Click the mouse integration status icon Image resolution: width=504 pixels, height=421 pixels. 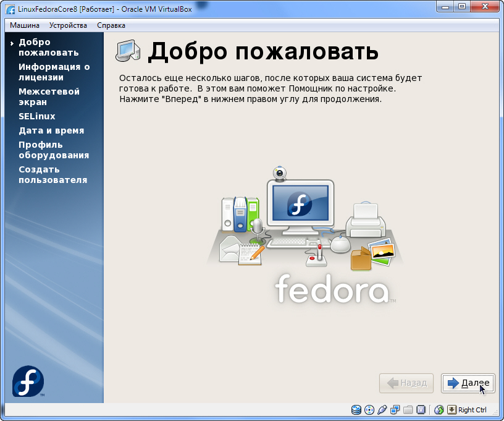(x=439, y=410)
